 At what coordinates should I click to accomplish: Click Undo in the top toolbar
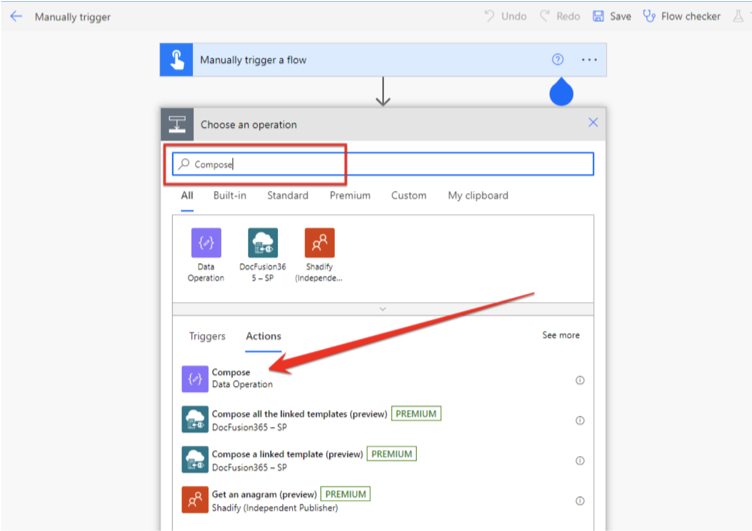click(505, 17)
